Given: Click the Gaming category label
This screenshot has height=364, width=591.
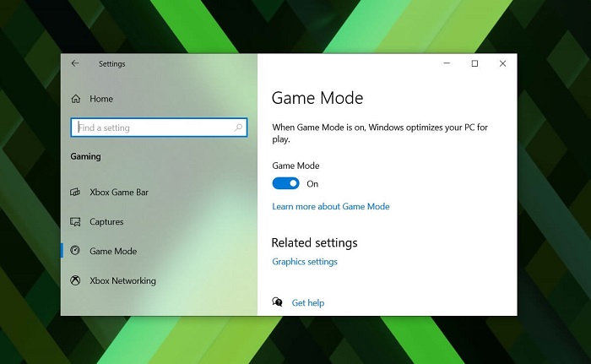Looking at the screenshot, I should point(85,156).
